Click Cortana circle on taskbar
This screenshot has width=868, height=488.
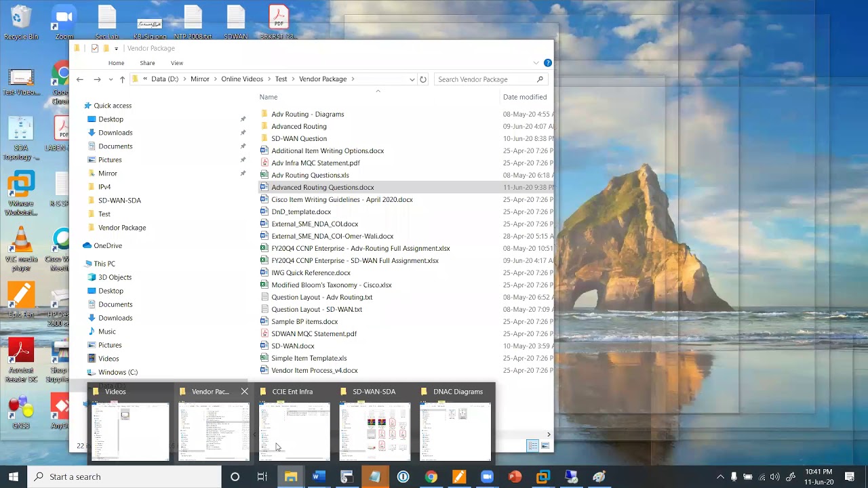pyautogui.click(x=235, y=476)
